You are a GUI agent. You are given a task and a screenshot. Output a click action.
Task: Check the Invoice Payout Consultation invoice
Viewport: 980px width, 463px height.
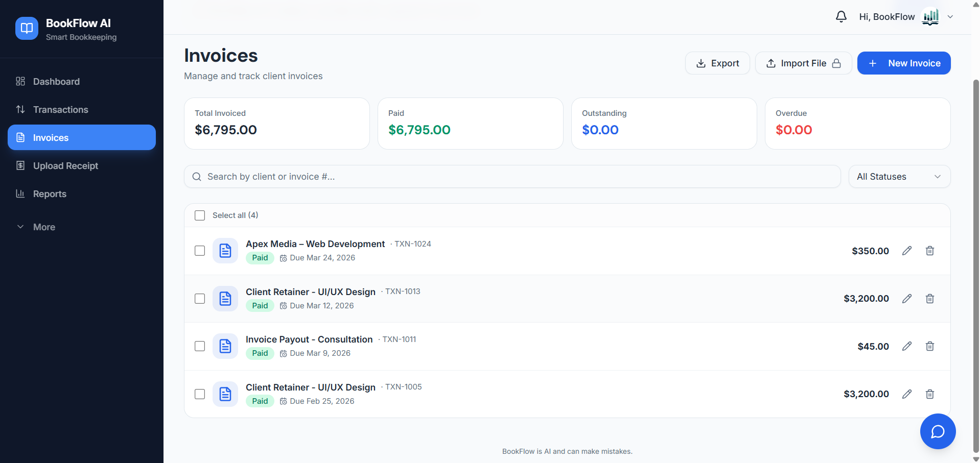pos(200,346)
